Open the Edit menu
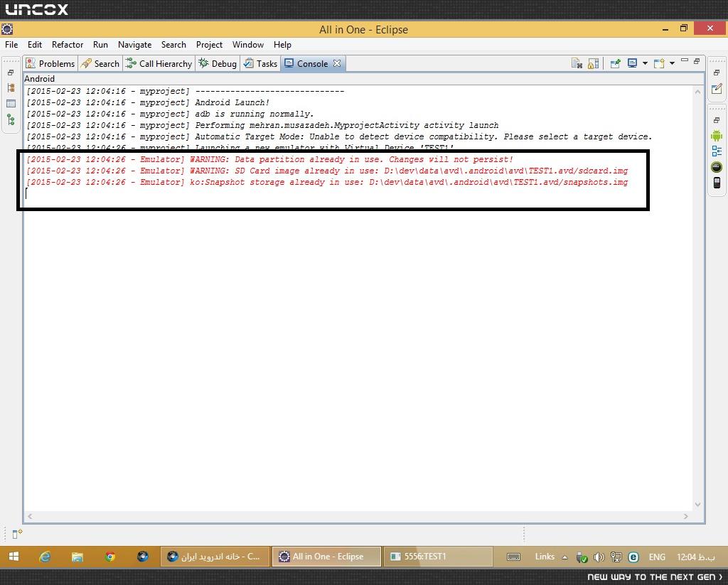 [35, 45]
